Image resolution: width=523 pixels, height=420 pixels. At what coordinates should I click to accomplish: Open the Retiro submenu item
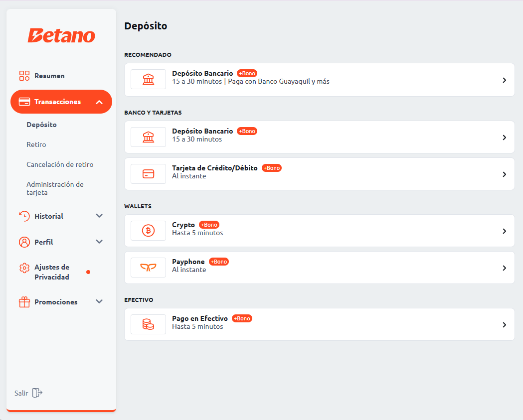[36, 144]
